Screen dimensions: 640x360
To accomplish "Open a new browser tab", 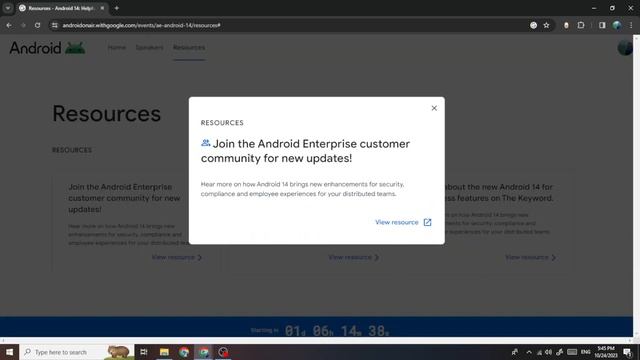I will point(117,8).
